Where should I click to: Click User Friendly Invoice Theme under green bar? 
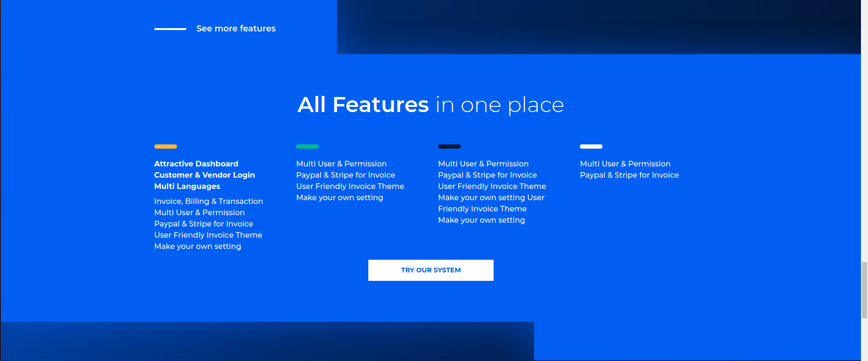tap(350, 186)
